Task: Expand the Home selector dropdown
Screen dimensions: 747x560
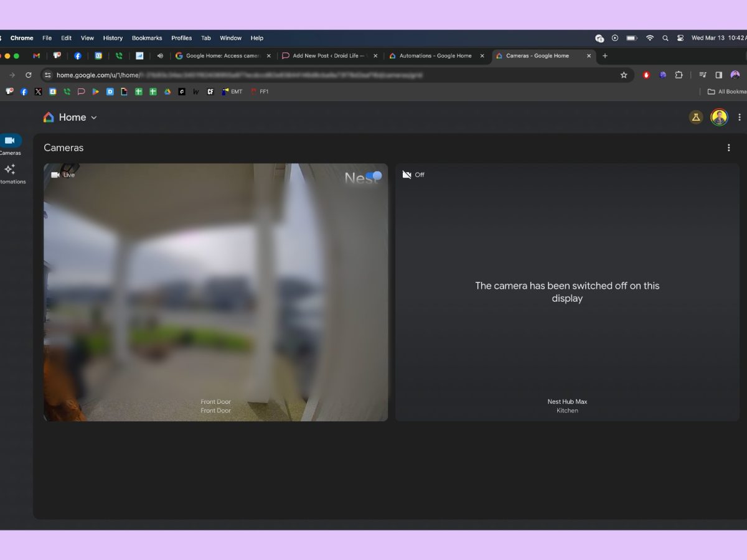Action: [x=94, y=118]
